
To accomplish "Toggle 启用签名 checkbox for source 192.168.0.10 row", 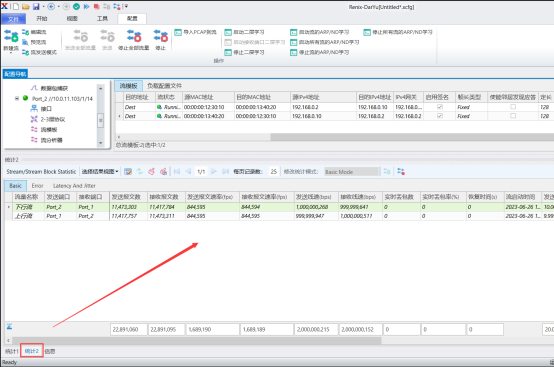I will click(x=440, y=116).
